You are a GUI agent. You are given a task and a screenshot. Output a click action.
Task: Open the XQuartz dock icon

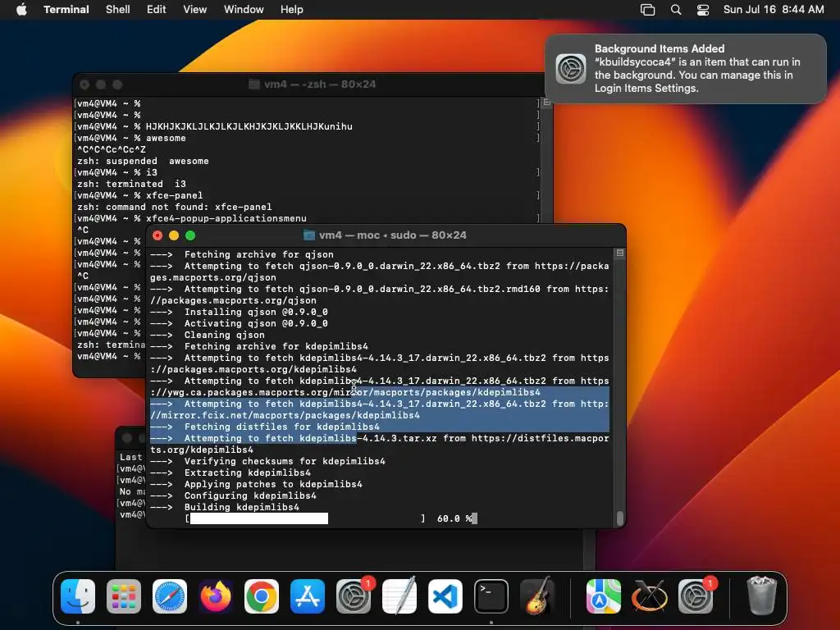pyautogui.click(x=650, y=596)
